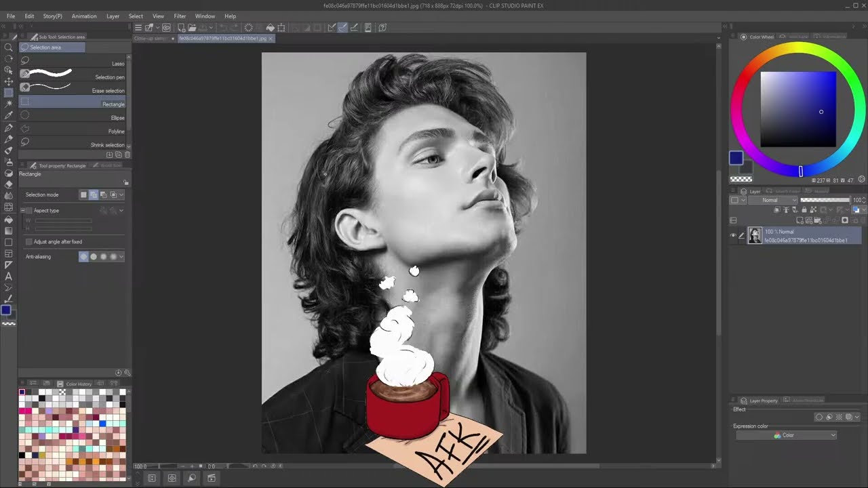Click the color picker square in wheel
Viewport: 868px width, 488px height.
(x=798, y=109)
